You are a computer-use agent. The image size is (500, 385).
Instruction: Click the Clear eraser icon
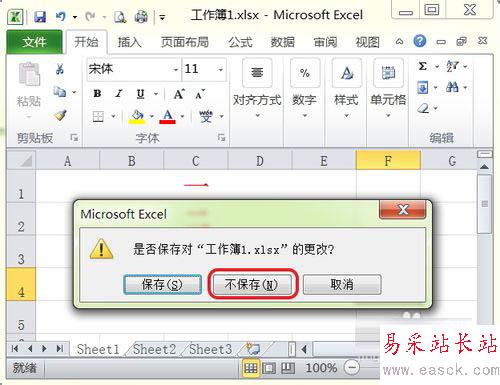(x=423, y=108)
